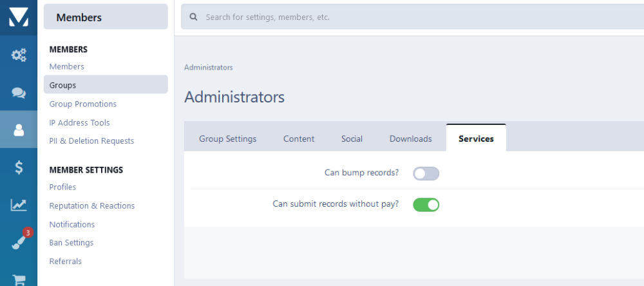Disable Can submit records without pay toggle

pyautogui.click(x=426, y=205)
